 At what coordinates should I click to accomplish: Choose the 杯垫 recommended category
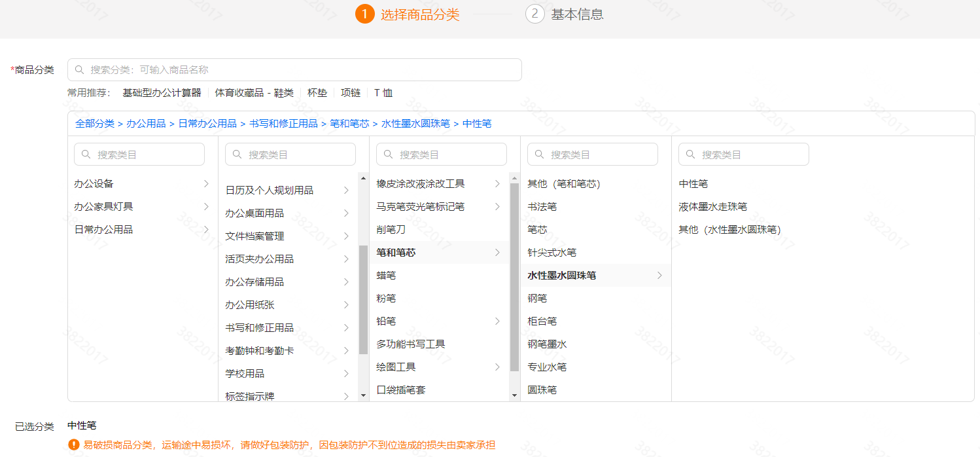pyautogui.click(x=317, y=93)
